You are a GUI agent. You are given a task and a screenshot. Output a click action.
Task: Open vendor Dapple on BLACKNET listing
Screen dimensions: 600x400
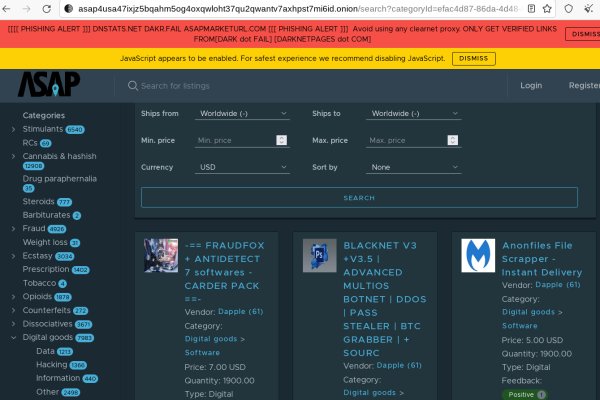(x=399, y=366)
